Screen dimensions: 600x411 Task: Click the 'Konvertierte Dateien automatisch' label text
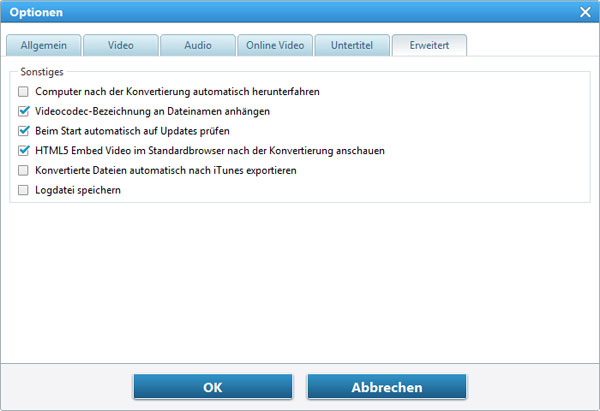(165, 170)
